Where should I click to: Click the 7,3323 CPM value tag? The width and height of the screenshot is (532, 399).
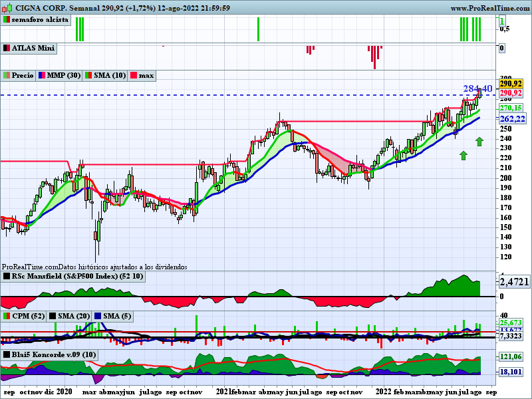click(511, 336)
